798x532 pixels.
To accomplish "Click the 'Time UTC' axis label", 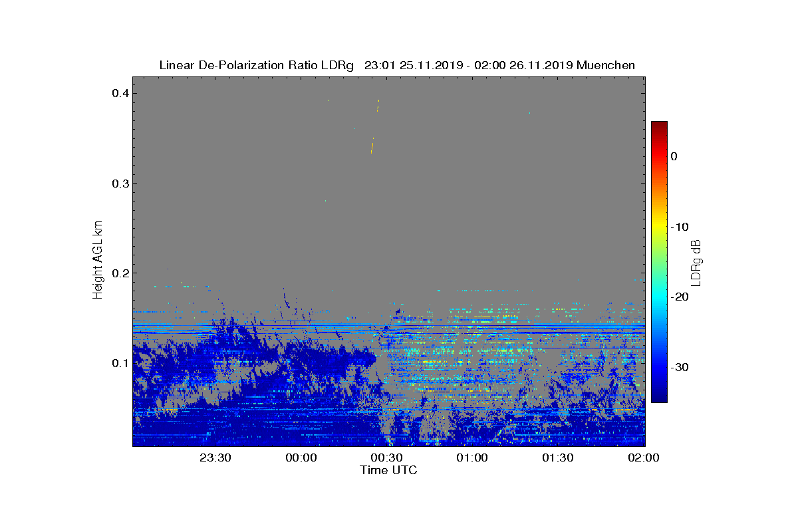I will [x=389, y=470].
